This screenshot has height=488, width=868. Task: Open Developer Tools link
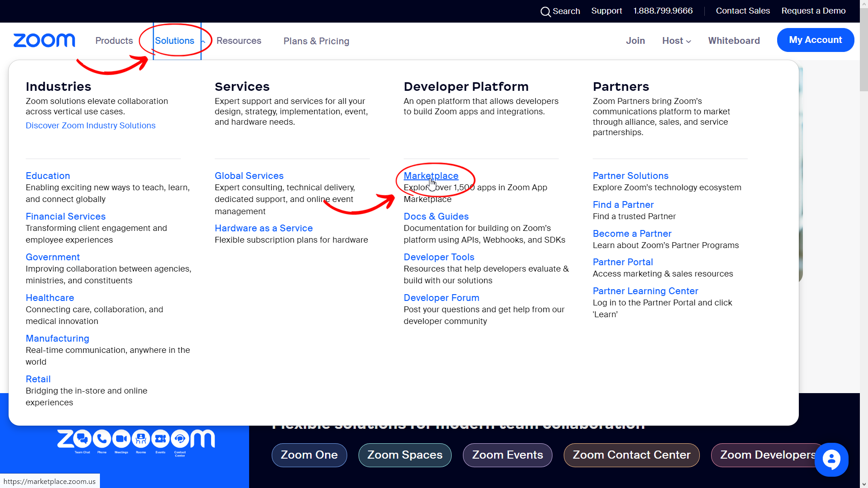[x=439, y=257]
